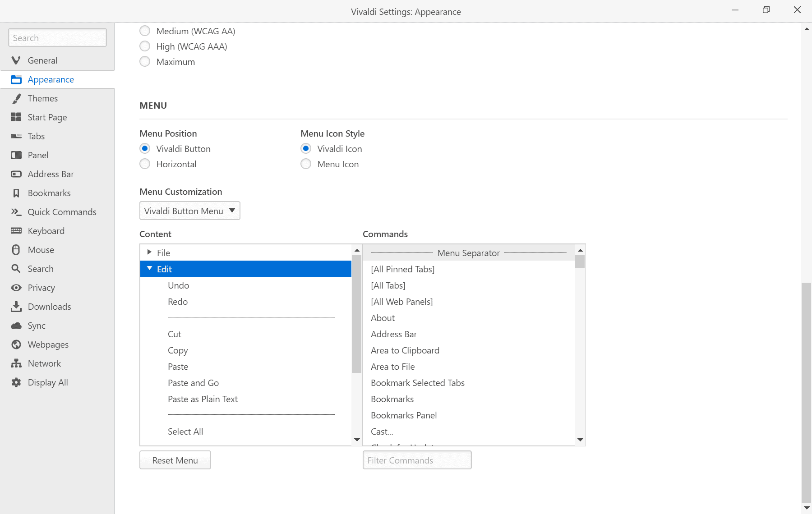Image resolution: width=812 pixels, height=514 pixels.
Task: Click the Reset Menu button
Action: coord(175,460)
